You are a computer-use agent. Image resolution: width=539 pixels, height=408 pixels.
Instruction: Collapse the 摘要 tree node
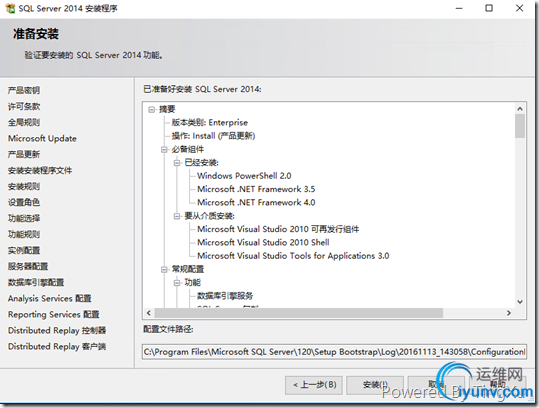pos(151,110)
